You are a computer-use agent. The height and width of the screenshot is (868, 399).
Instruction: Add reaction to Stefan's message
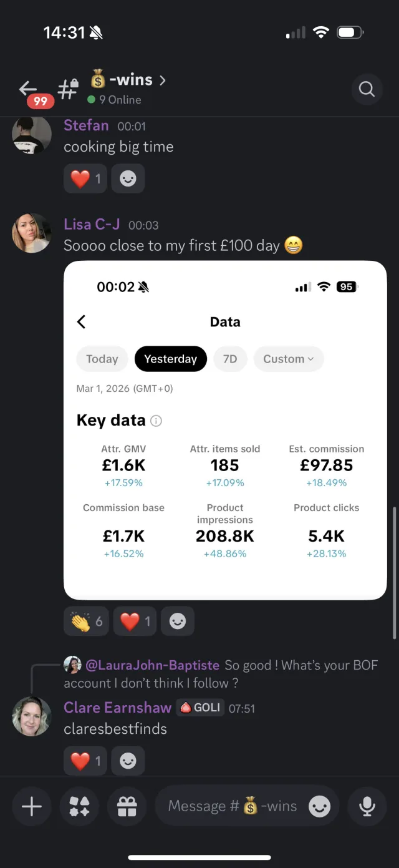pyautogui.click(x=128, y=179)
